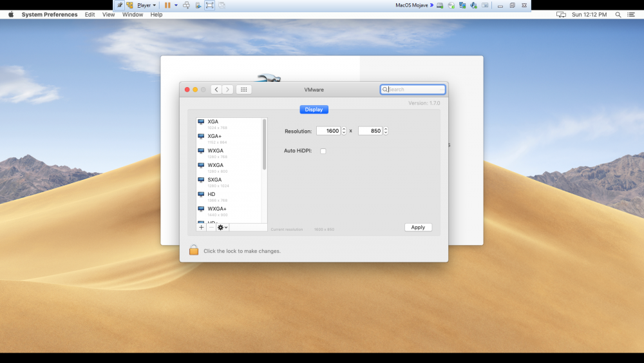Click the clock showing Sun 12:12 PM
The width and height of the screenshot is (644, 363).
[x=589, y=14]
